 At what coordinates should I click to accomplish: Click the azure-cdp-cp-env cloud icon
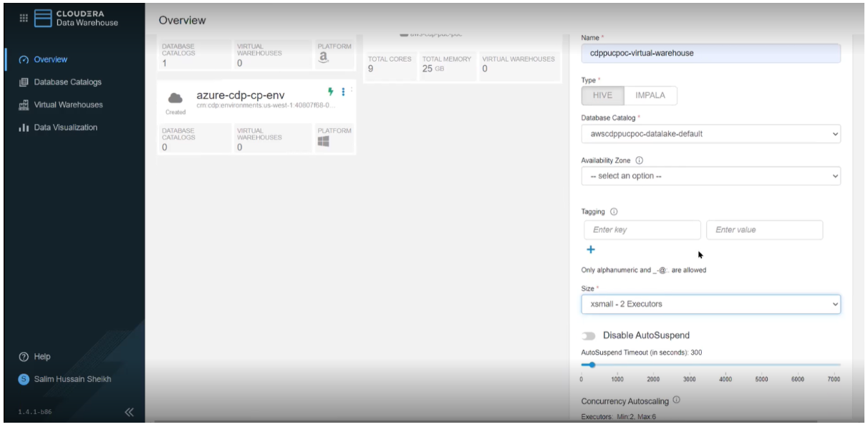tap(176, 99)
